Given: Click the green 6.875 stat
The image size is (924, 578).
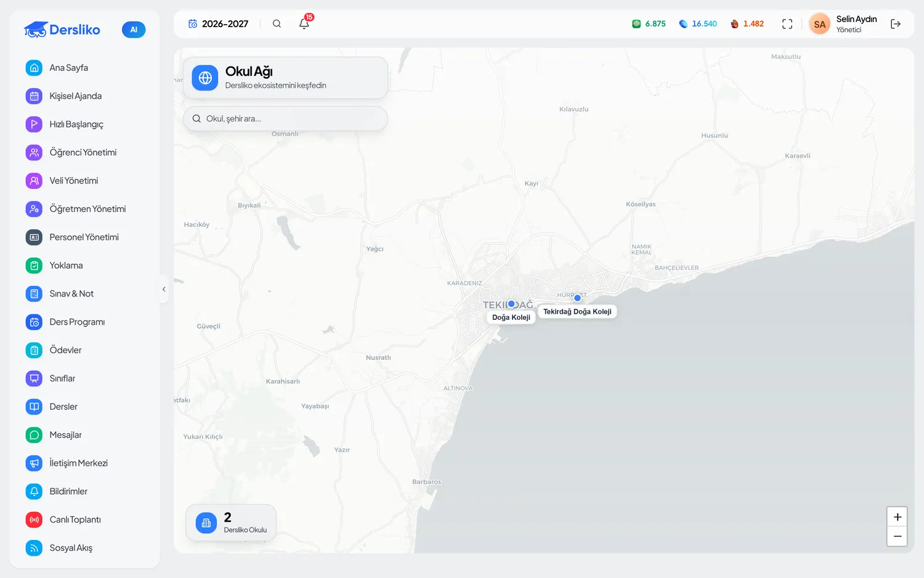Looking at the screenshot, I should click(649, 24).
